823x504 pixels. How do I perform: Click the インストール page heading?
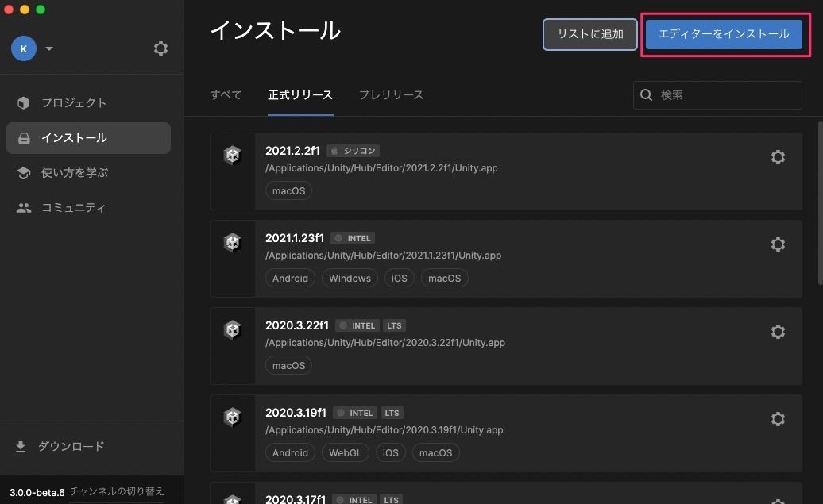tap(276, 30)
